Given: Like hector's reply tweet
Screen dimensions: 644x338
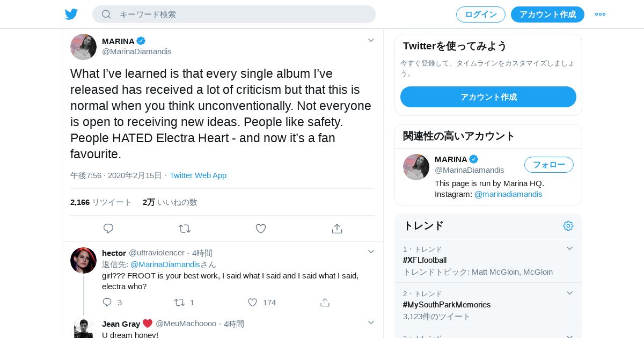Looking at the screenshot, I should pos(253,303).
